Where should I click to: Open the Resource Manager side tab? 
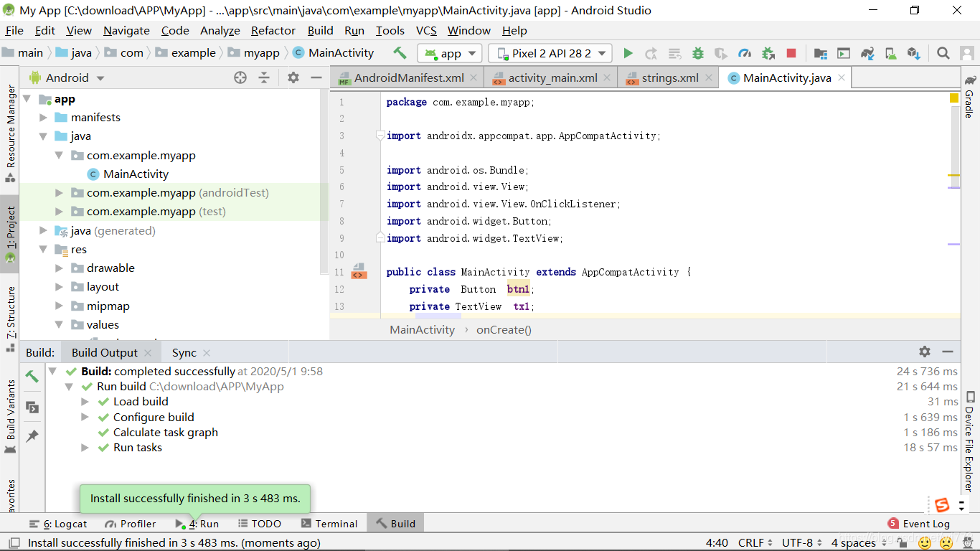point(10,133)
